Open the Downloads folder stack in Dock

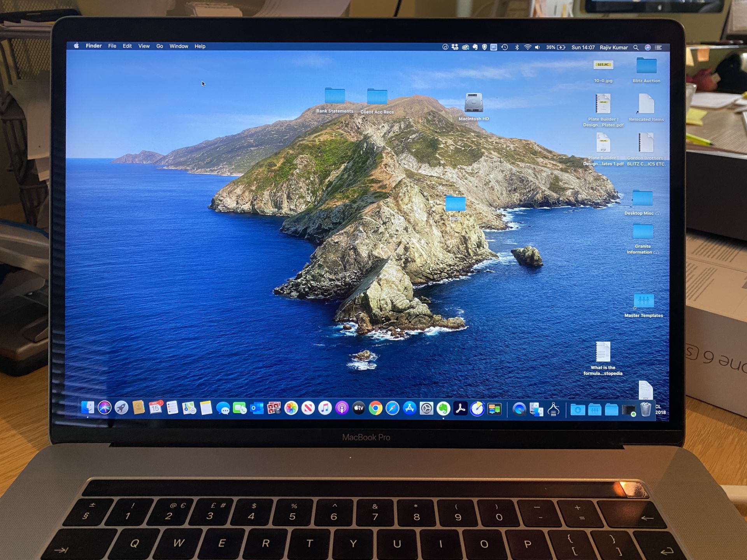(578, 409)
